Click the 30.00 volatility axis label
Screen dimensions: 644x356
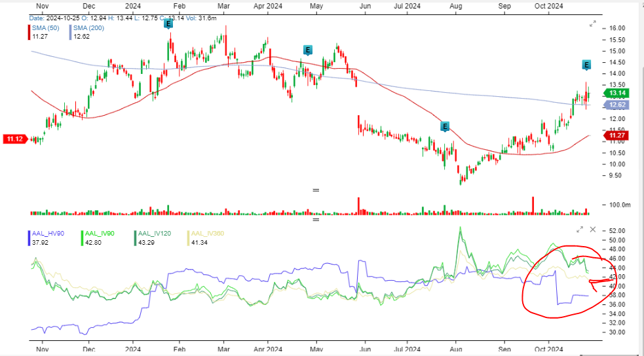point(618,332)
